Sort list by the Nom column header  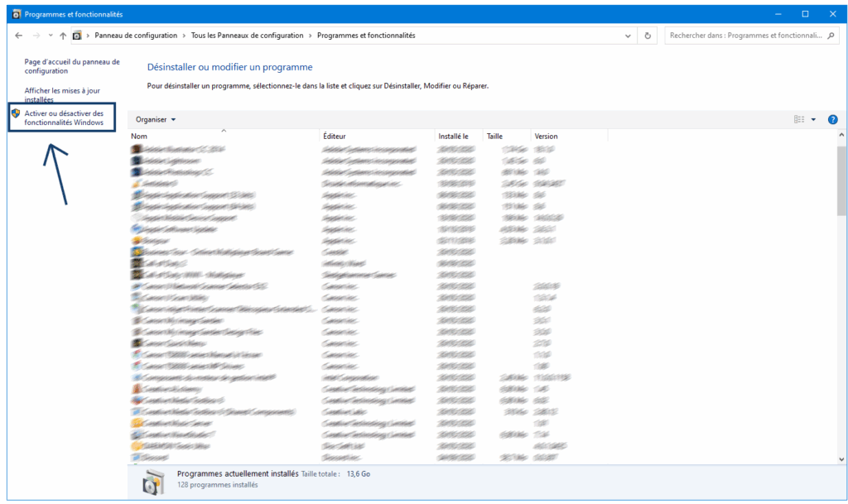139,137
